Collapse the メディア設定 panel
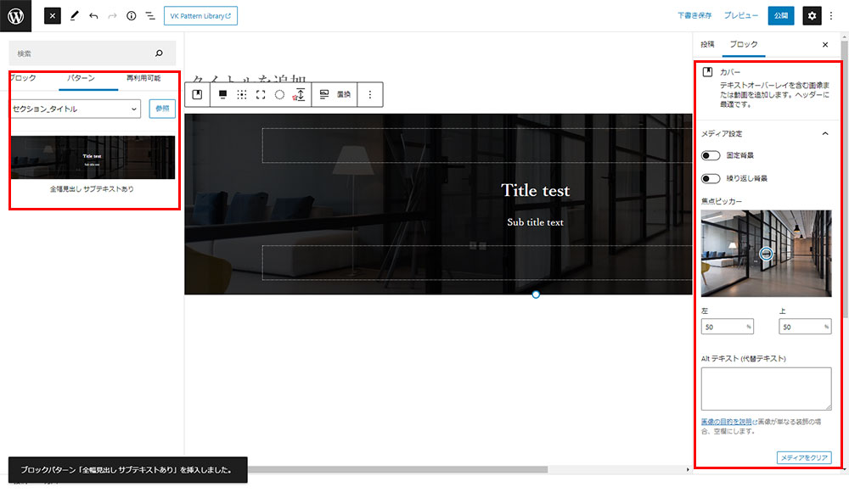This screenshot has width=849, height=504. point(824,133)
